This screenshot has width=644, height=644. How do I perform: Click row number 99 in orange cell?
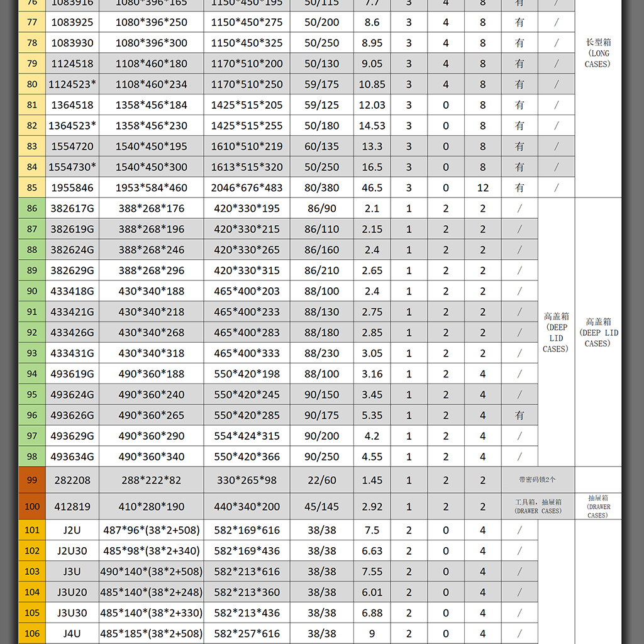click(32, 480)
